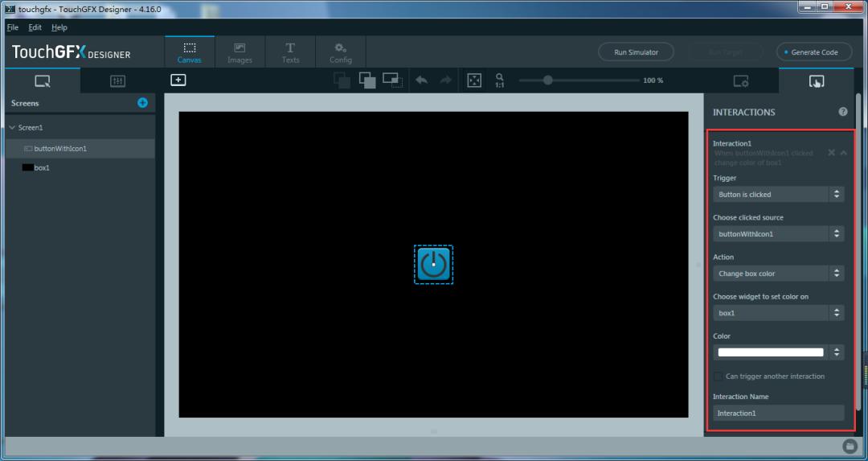Open the widget dropdown showing box1
This screenshot has width=868, height=461.
coord(778,313)
